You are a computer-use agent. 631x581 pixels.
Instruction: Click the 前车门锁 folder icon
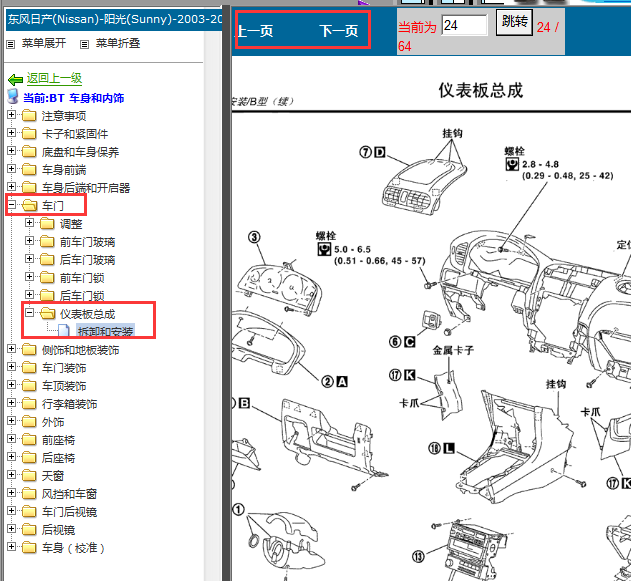[47, 278]
